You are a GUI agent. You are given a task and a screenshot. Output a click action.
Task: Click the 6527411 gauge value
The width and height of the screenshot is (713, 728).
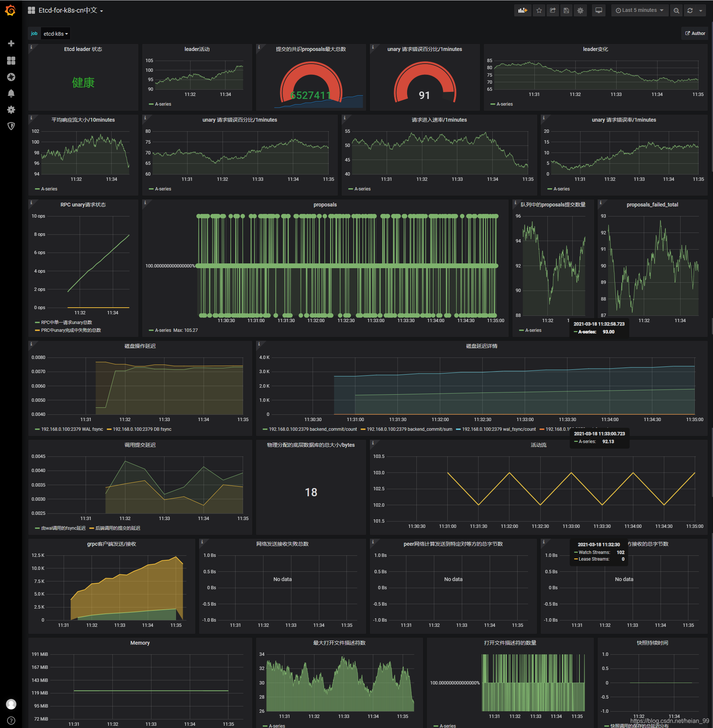coord(311,95)
